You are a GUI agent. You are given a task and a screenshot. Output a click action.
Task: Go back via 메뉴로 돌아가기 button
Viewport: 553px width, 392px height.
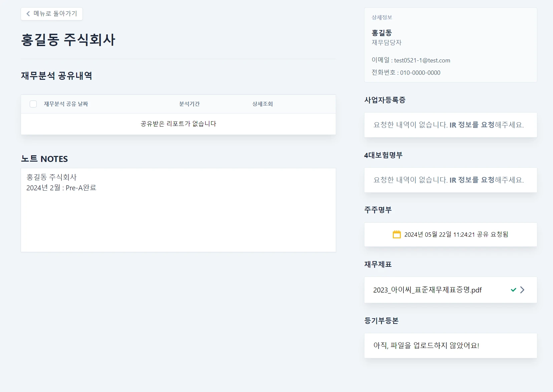(x=52, y=14)
